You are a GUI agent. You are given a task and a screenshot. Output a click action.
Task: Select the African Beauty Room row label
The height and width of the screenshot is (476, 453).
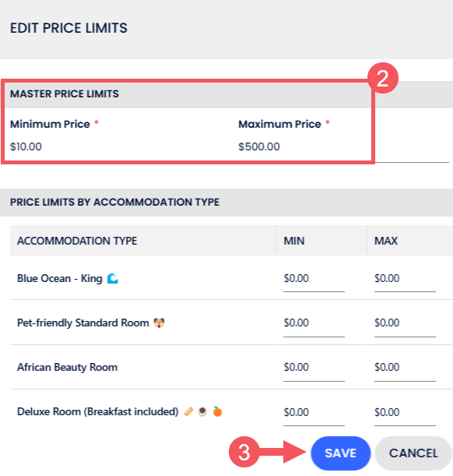(67, 367)
